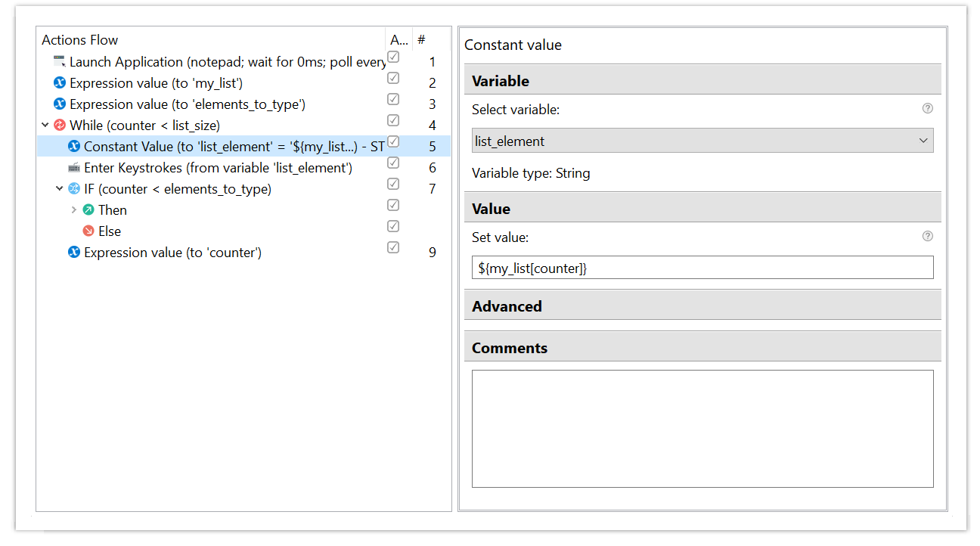Click row number 1

433,62
